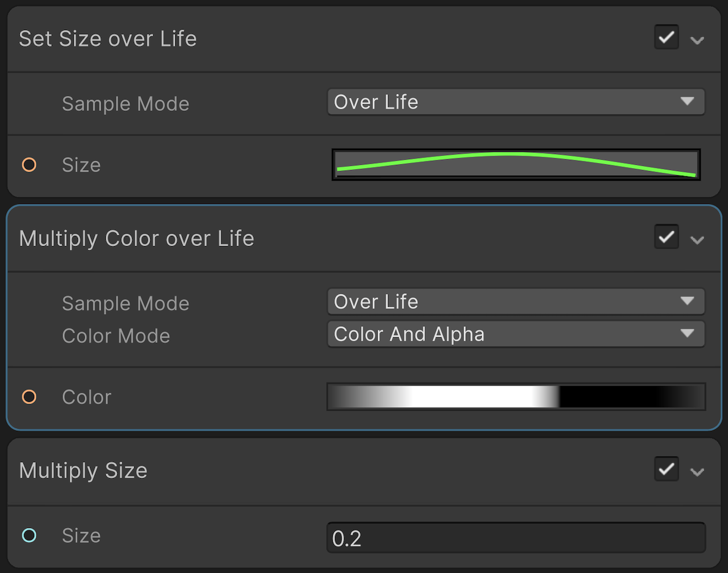Click the orange Color input port circle
Viewport: 728px width, 573px height.
29,397
